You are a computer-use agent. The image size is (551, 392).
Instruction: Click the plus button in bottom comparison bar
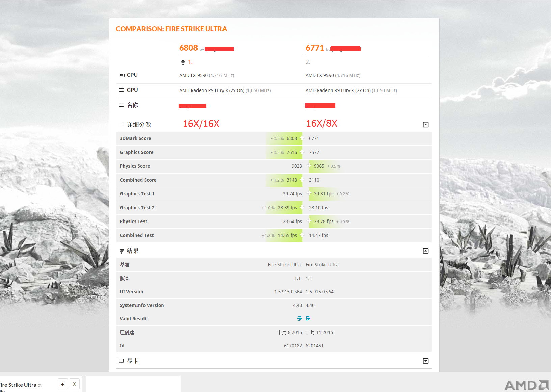(63, 384)
